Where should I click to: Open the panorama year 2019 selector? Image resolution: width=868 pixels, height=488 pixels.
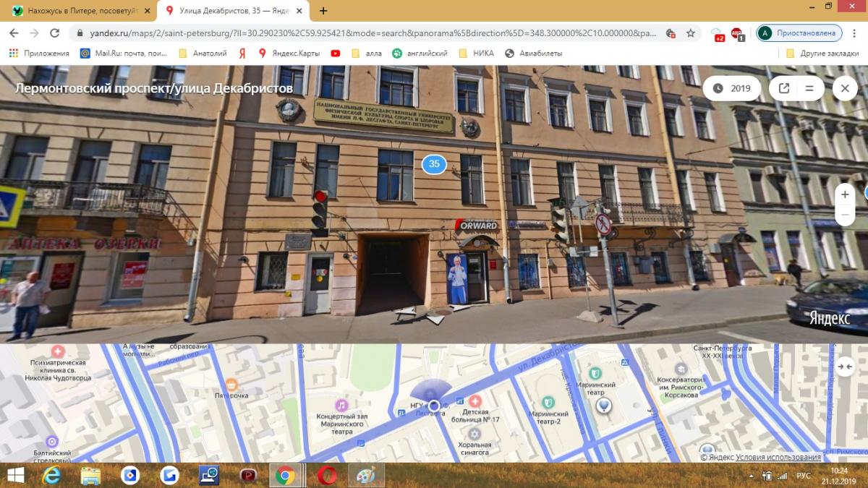[x=731, y=88]
